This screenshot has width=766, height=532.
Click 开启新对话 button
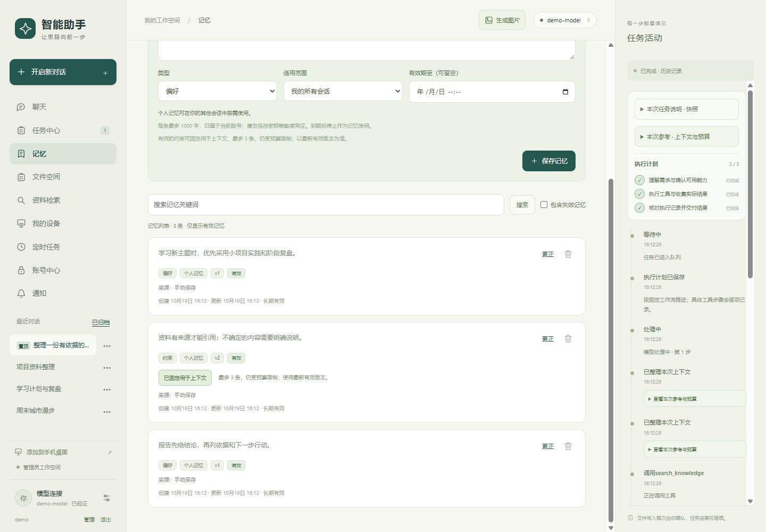(63, 72)
